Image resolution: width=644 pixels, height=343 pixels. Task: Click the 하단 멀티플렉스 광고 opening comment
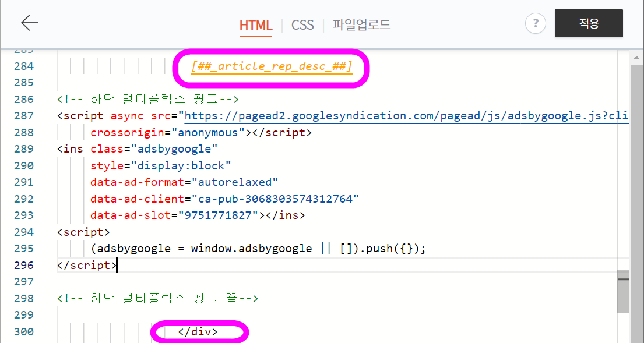148,100
